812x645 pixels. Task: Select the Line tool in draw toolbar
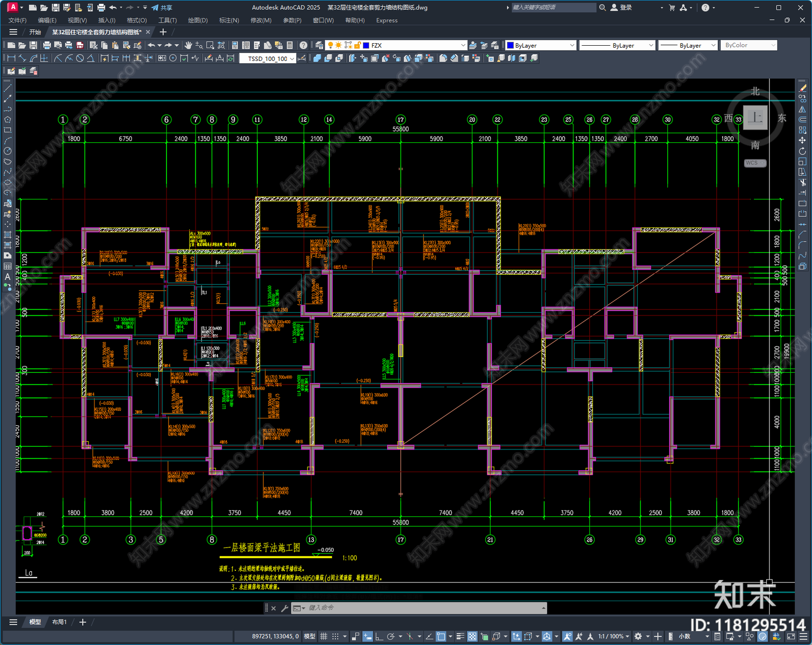[x=8, y=88]
